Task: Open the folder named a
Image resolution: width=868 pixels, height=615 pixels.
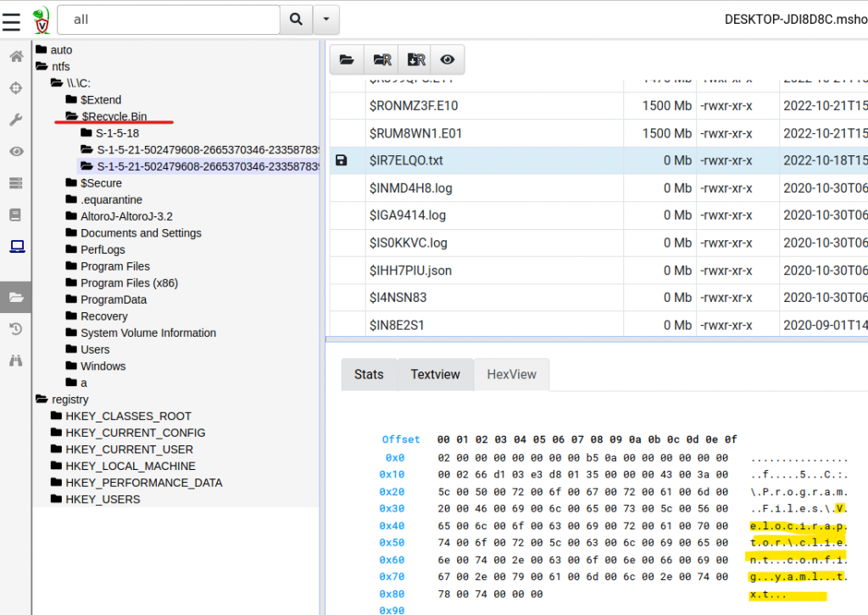Action: point(76,383)
